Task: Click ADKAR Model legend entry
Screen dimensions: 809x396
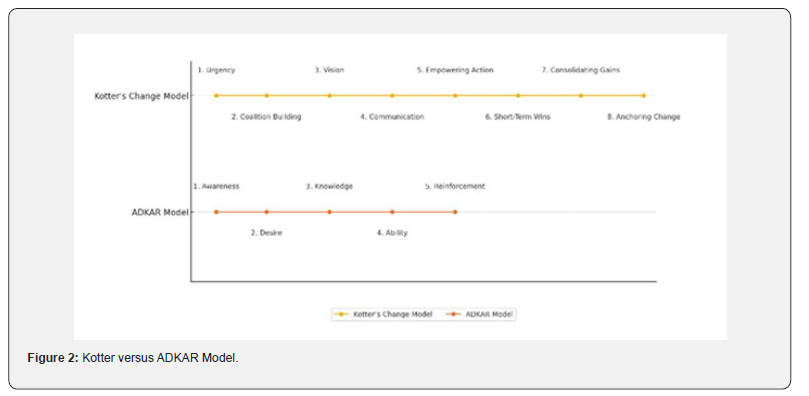Action: [x=480, y=314]
